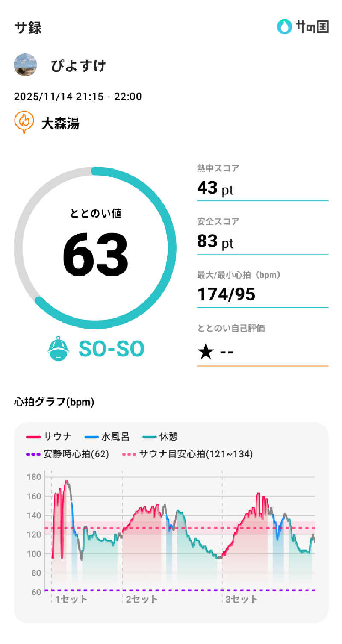Tap the 最大/最小心拍 174/95 value
The height and width of the screenshot is (644, 342).
(226, 294)
